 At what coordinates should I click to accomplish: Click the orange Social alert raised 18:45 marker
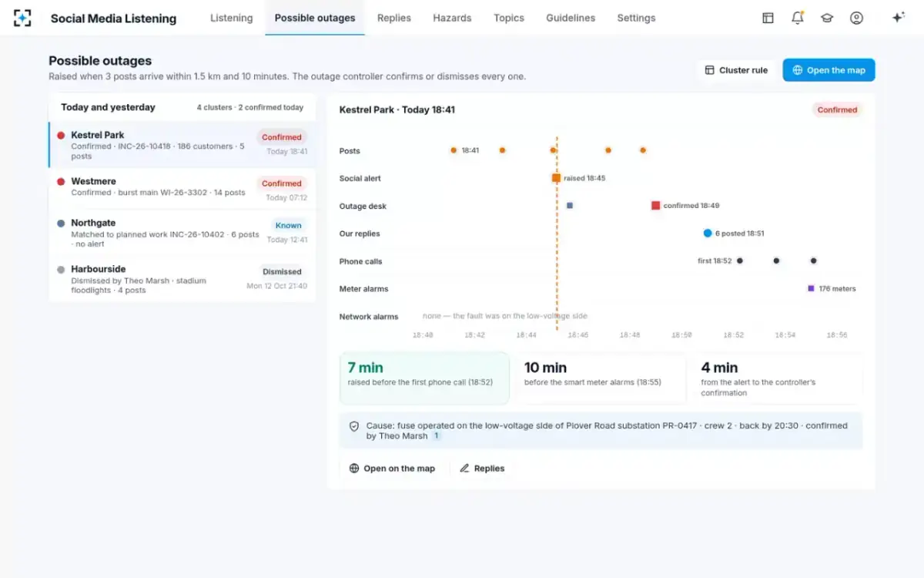point(556,178)
